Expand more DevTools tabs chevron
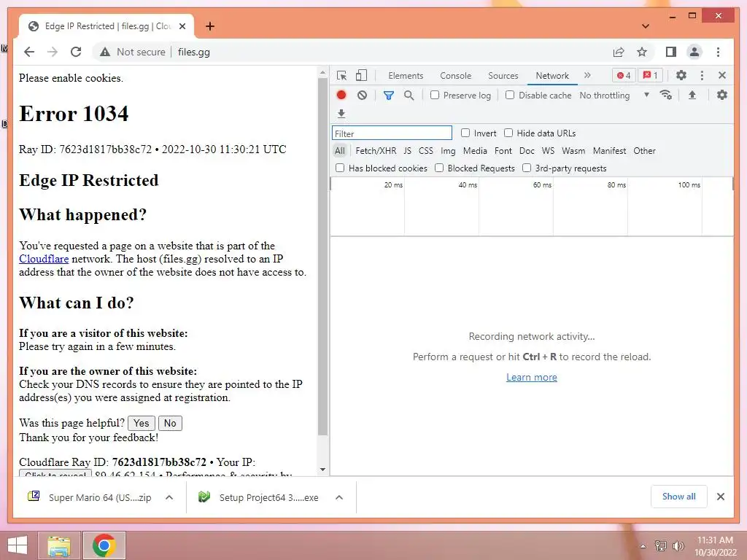The image size is (747, 560). point(587,75)
